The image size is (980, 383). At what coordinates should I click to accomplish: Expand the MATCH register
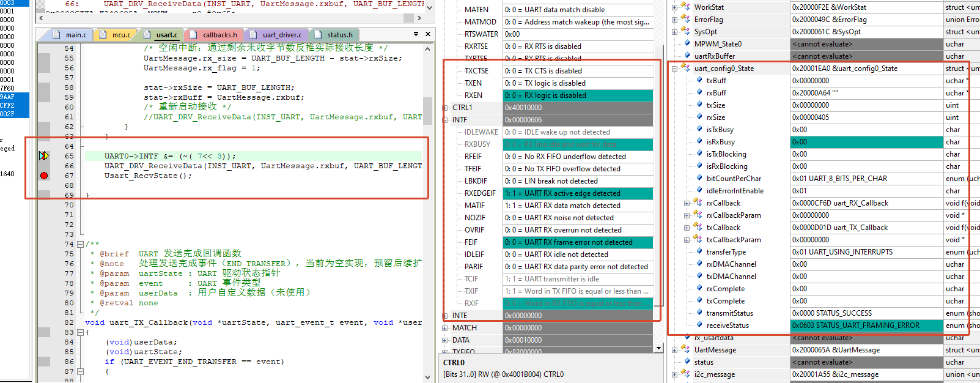445,328
